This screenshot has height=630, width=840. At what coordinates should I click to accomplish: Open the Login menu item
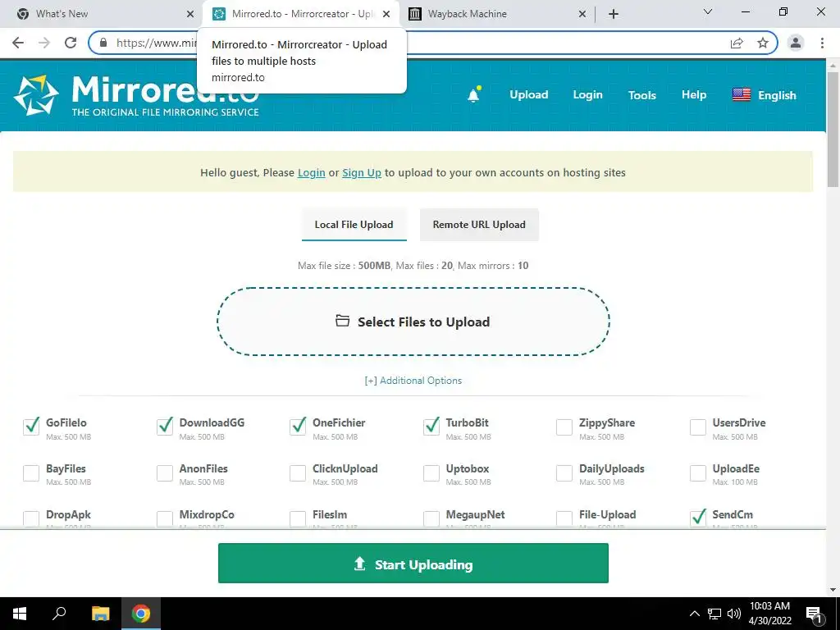[587, 95]
